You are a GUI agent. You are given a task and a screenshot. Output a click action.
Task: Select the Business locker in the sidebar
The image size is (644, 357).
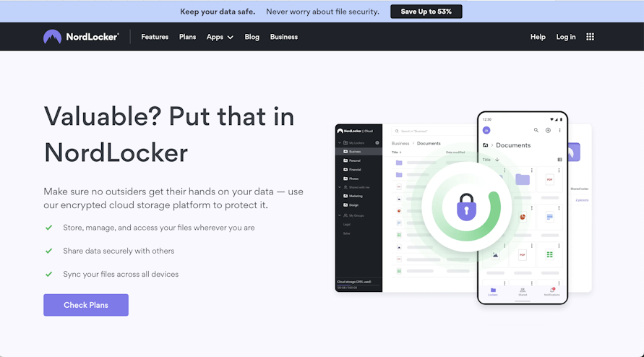tap(359, 152)
